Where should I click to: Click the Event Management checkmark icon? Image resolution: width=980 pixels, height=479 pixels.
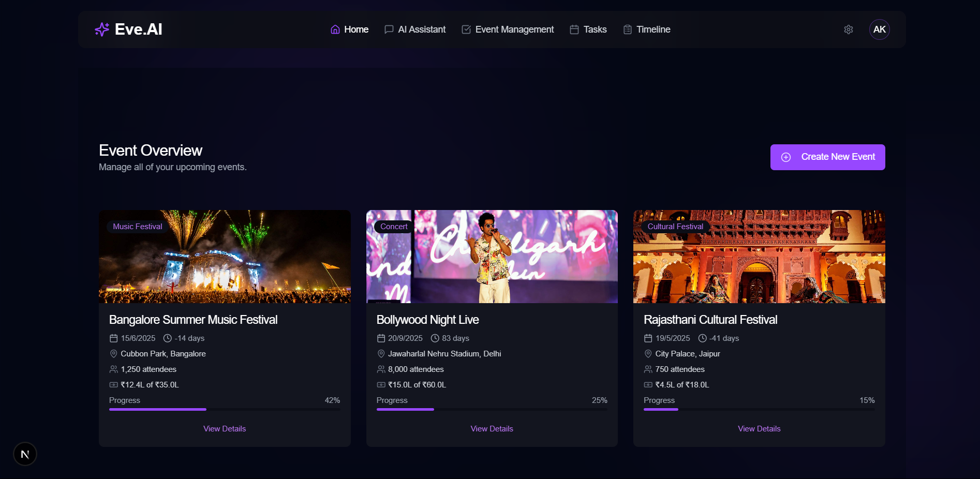(x=465, y=29)
